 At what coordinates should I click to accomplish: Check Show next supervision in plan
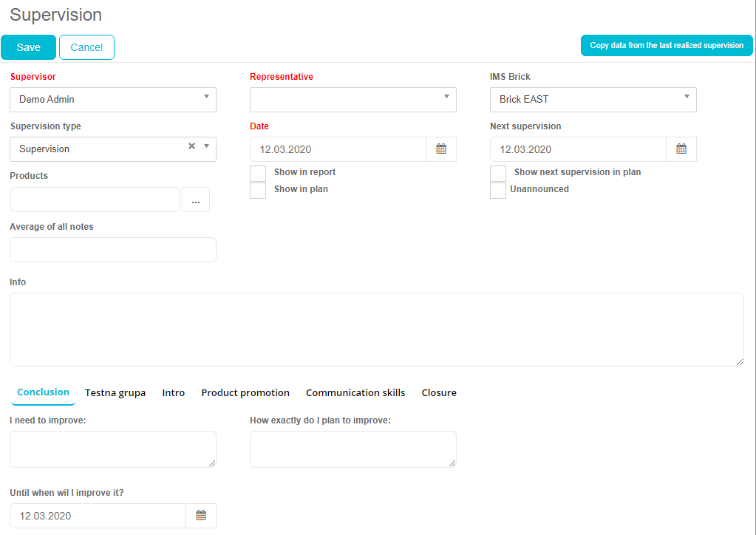498,174
